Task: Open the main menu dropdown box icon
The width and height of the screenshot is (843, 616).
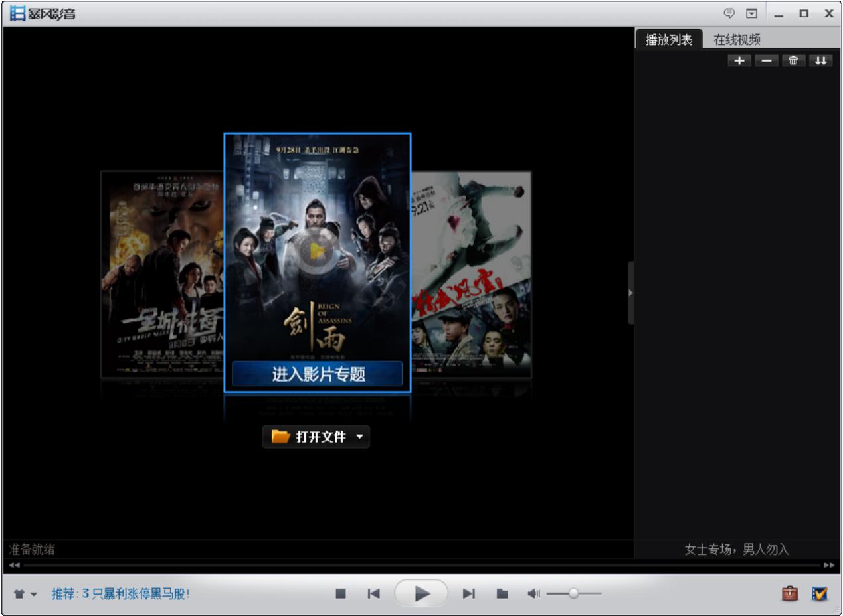Action: click(x=751, y=13)
